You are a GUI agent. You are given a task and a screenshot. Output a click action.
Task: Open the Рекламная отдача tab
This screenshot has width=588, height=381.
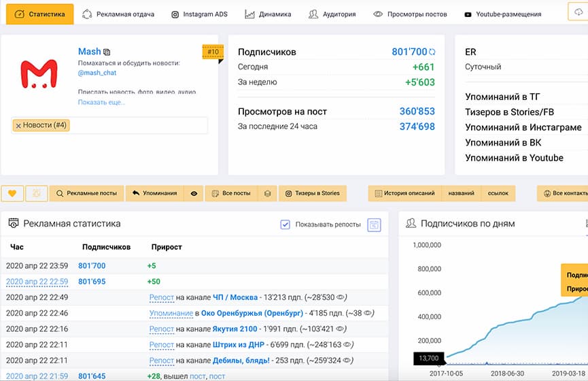(118, 14)
